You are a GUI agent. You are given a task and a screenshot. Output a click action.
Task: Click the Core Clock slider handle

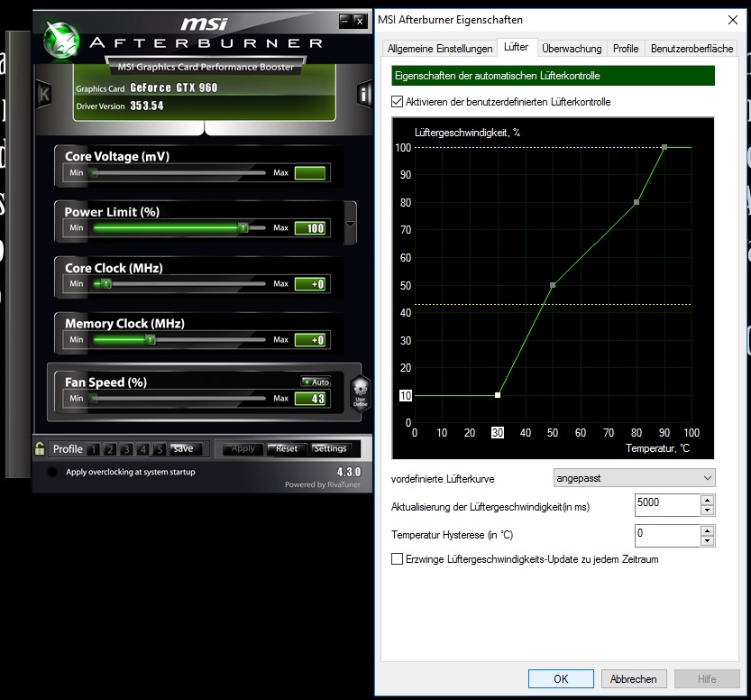click(106, 284)
